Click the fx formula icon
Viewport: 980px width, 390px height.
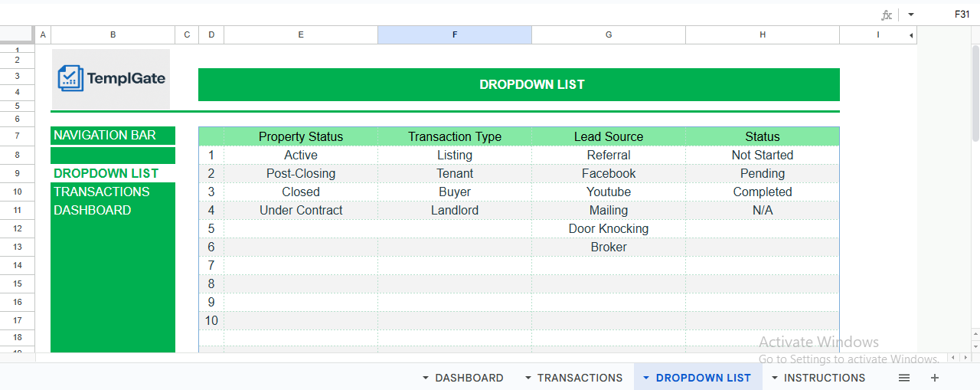(887, 15)
